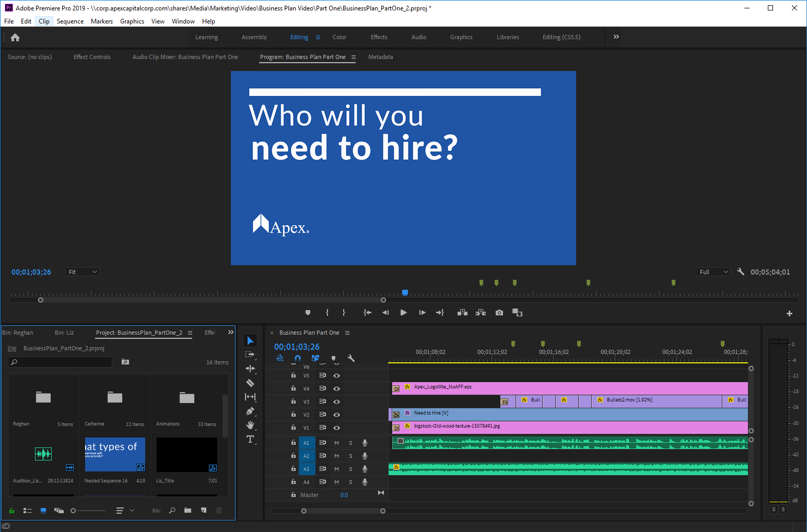Export a frame with camera icon
Image resolution: width=807 pixels, height=532 pixels.
coord(499,313)
